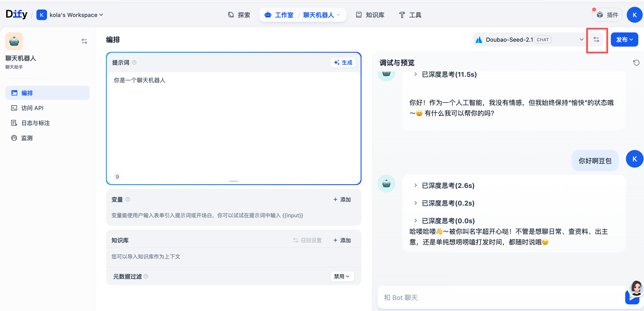Image resolution: width=644 pixels, height=311 pixels.
Task: Expand 已深度思考(2.6s) reasoning
Action: click(444, 185)
